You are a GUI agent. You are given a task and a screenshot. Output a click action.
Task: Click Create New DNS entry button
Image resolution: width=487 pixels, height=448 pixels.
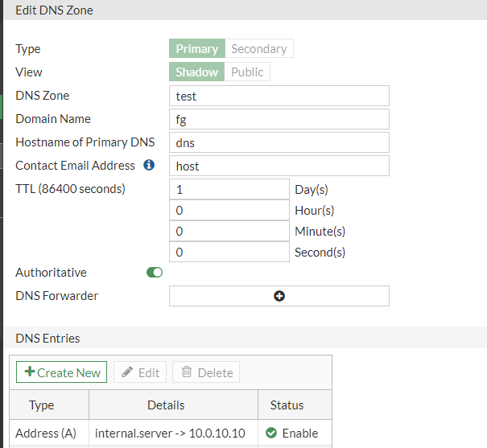[x=62, y=372]
